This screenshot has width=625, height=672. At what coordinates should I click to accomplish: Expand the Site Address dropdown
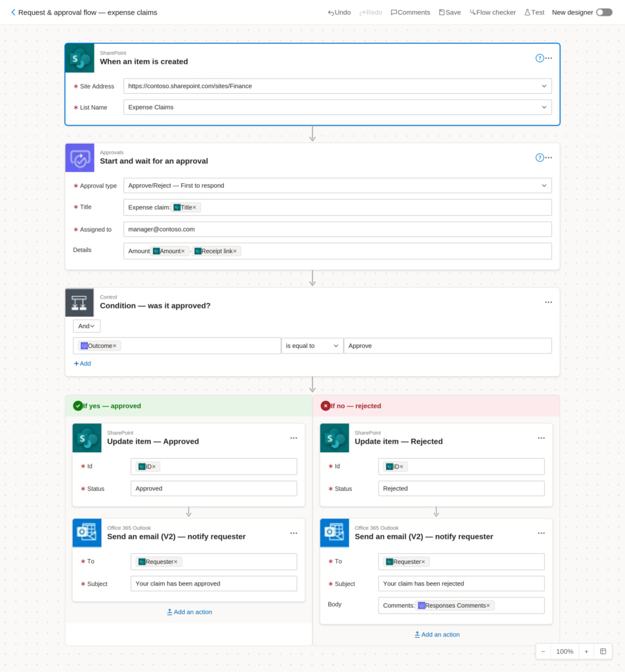544,86
